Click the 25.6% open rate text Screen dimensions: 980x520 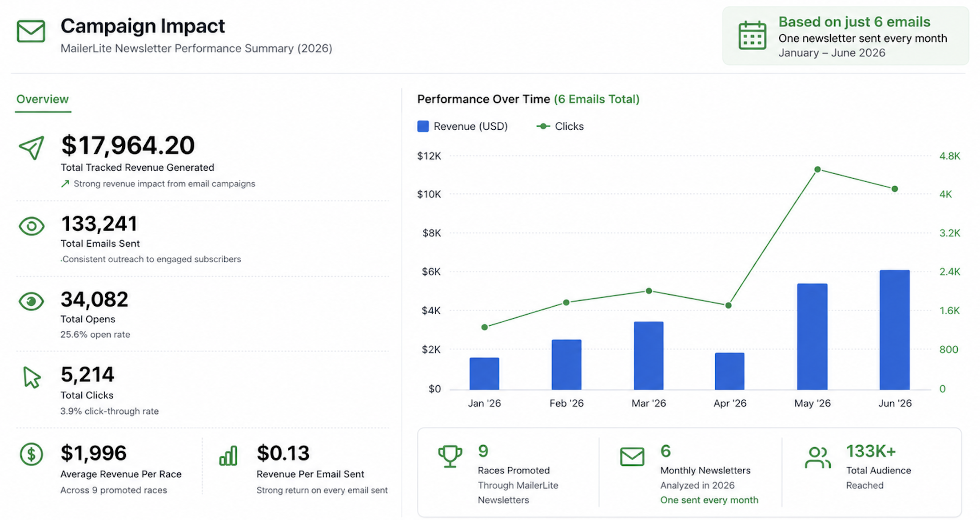[x=96, y=334]
